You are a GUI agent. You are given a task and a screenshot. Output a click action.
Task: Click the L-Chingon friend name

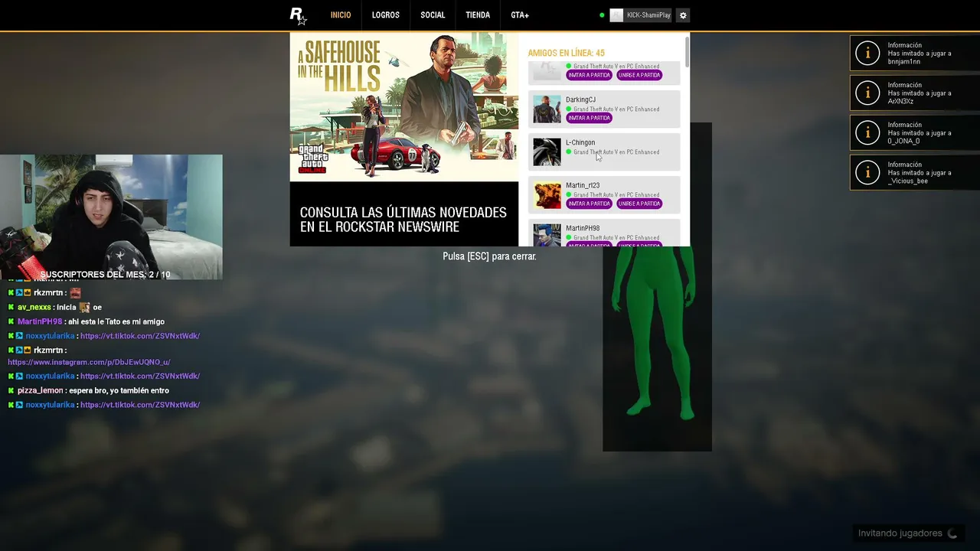coord(580,142)
